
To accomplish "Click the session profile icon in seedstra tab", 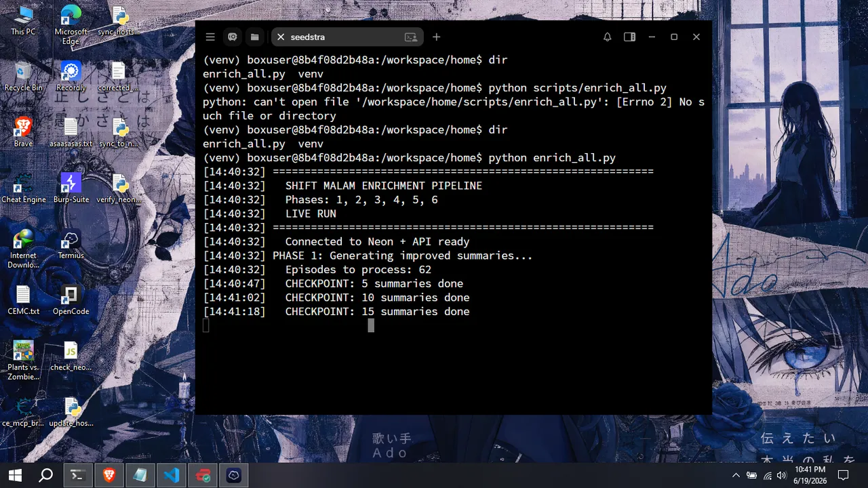I will (x=410, y=37).
